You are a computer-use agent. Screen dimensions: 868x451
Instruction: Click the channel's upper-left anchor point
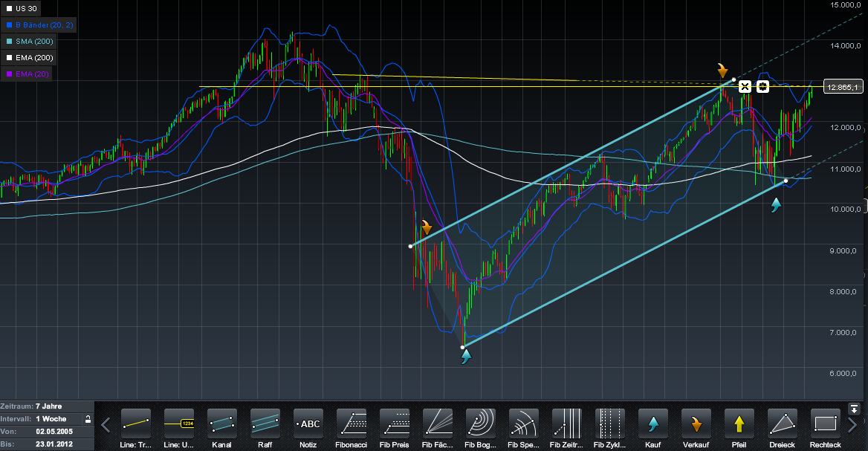[x=411, y=246]
